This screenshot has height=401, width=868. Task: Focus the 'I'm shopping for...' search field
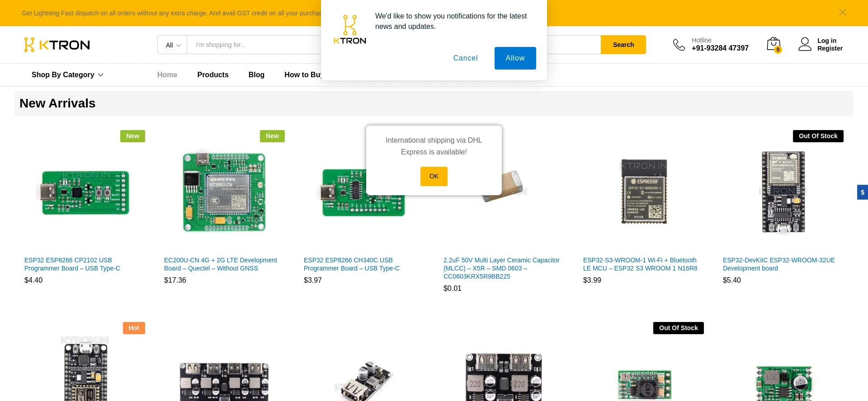[254, 45]
